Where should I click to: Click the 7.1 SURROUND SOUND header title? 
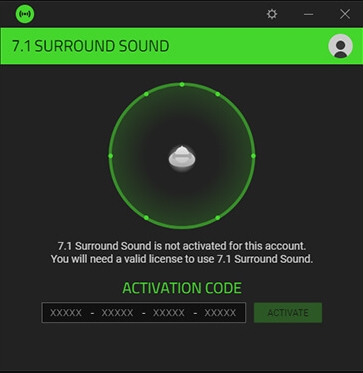coord(91,46)
